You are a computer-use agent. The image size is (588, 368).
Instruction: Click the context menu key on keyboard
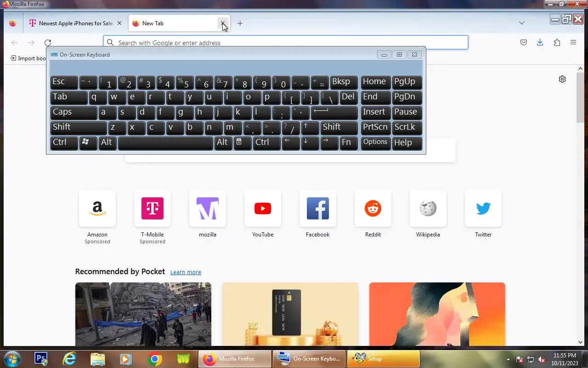tap(243, 143)
